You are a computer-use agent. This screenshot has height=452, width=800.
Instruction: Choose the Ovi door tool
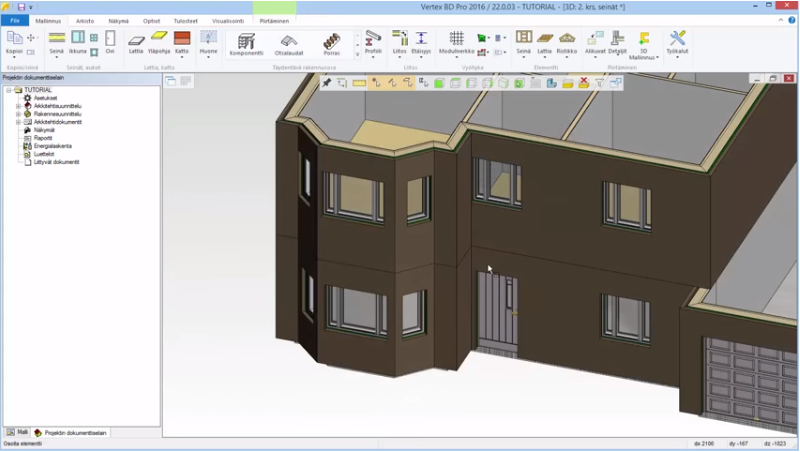(110, 41)
